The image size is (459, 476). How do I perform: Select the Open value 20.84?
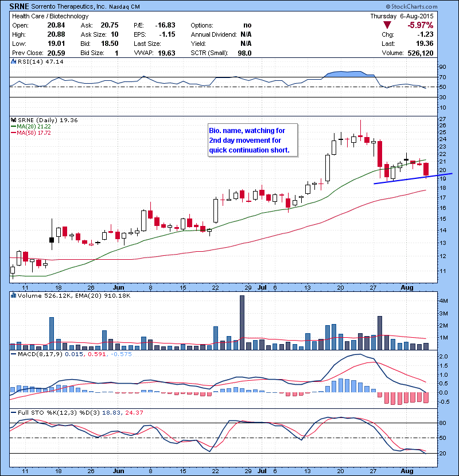(56, 25)
